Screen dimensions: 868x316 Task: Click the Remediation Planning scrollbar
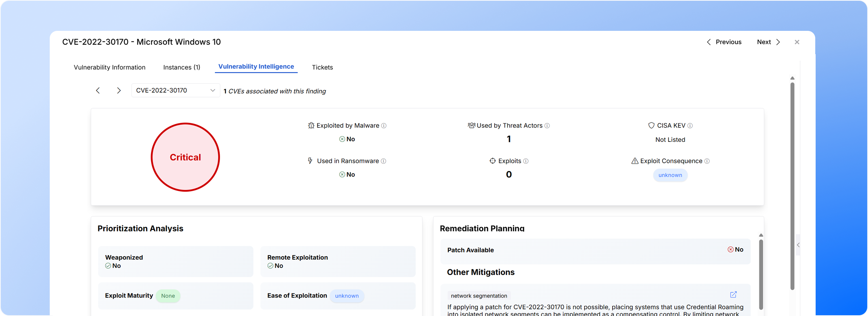tap(761, 275)
